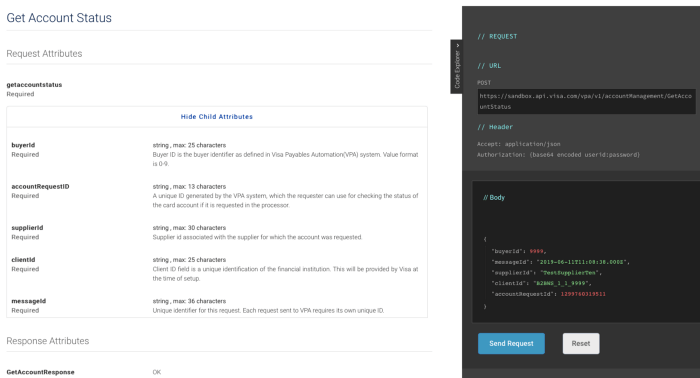Screen dimensions: 700x378
Task: Select the Response Attributes section heading
Action: point(48,341)
